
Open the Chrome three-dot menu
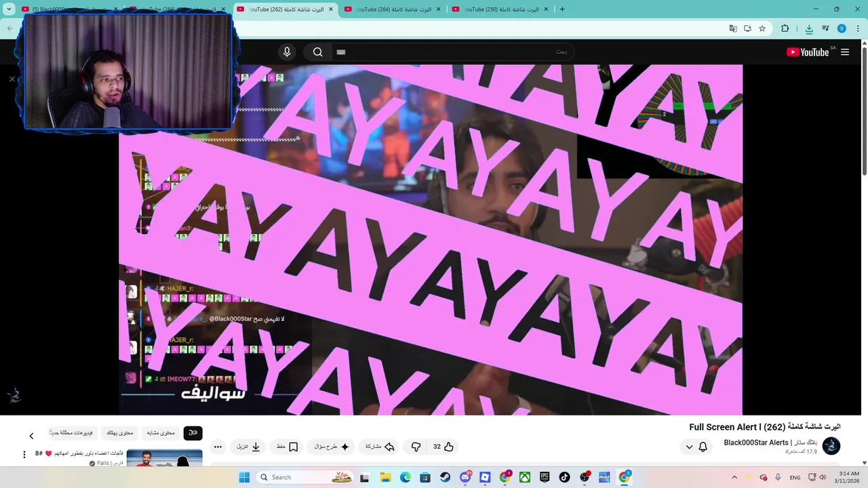tap(856, 28)
